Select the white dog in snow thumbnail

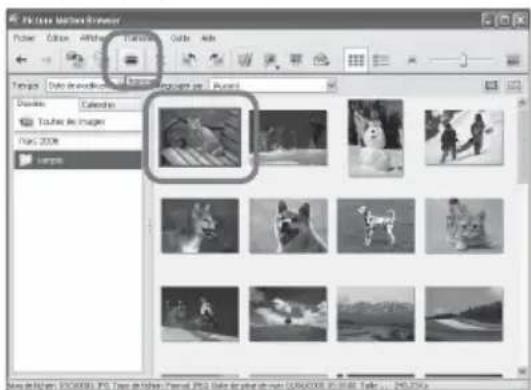click(x=376, y=138)
